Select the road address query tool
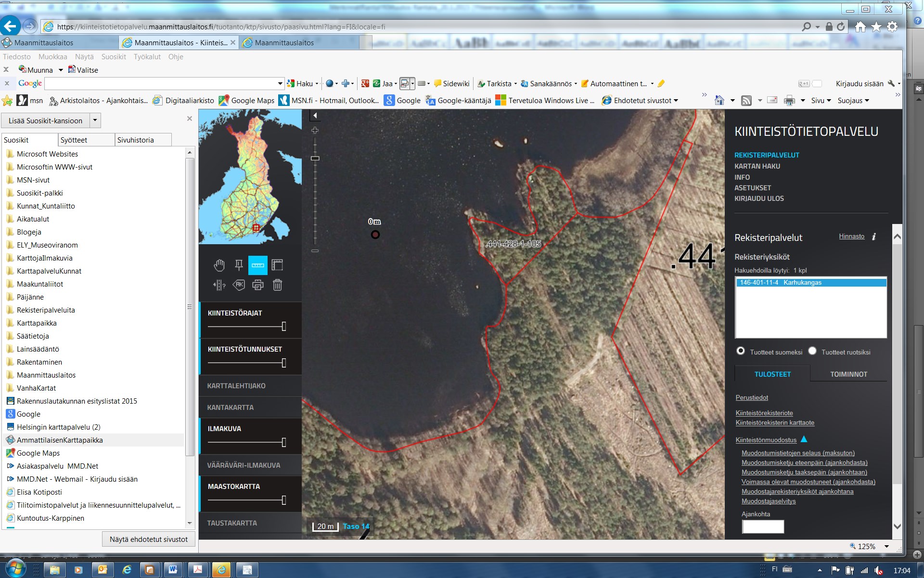 pos(219,285)
